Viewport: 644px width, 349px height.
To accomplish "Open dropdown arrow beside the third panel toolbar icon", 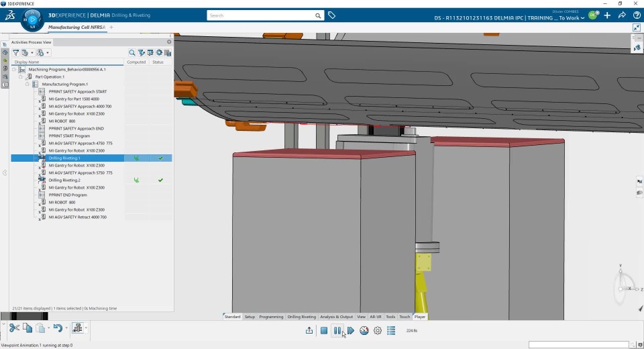I will pyautogui.click(x=48, y=52).
